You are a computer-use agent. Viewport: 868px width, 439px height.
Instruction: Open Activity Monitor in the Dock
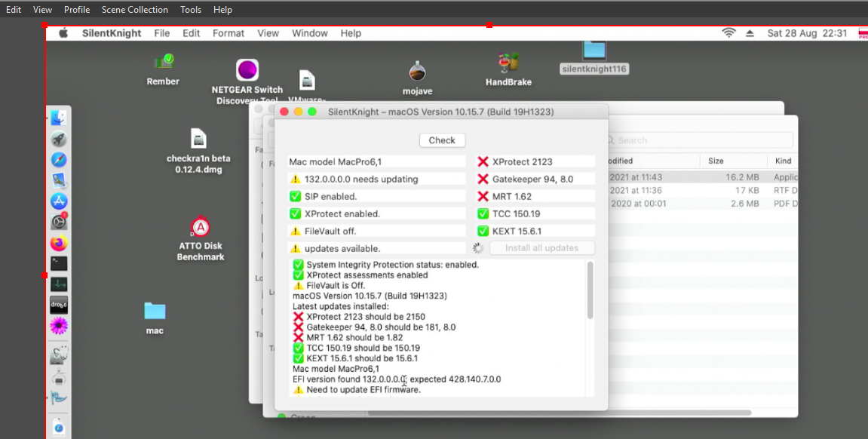59,284
